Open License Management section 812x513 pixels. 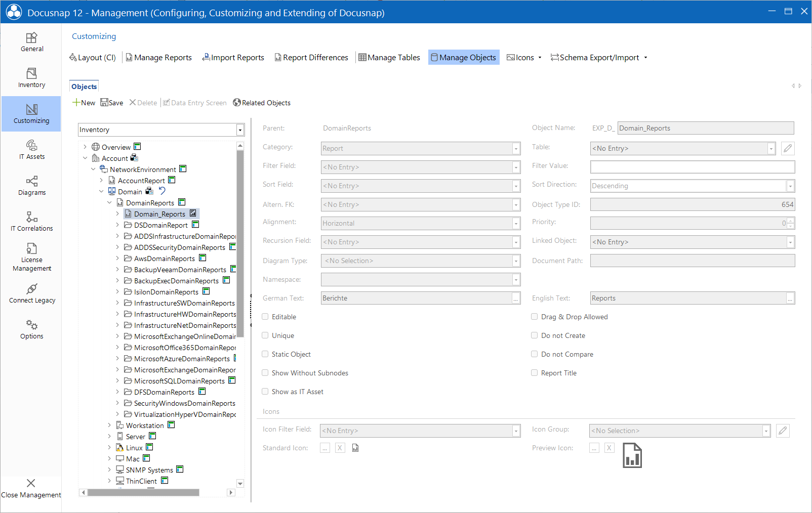31,258
